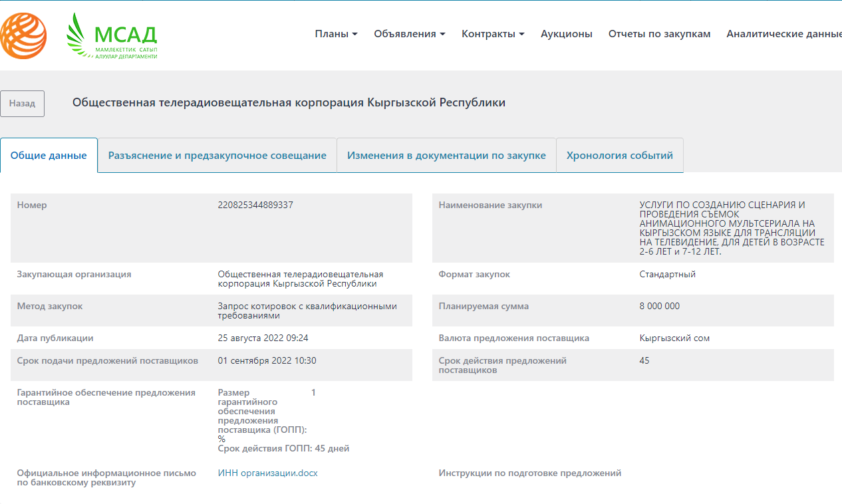Expand the Контракты dropdown menu
The image size is (842, 504).
pos(493,34)
